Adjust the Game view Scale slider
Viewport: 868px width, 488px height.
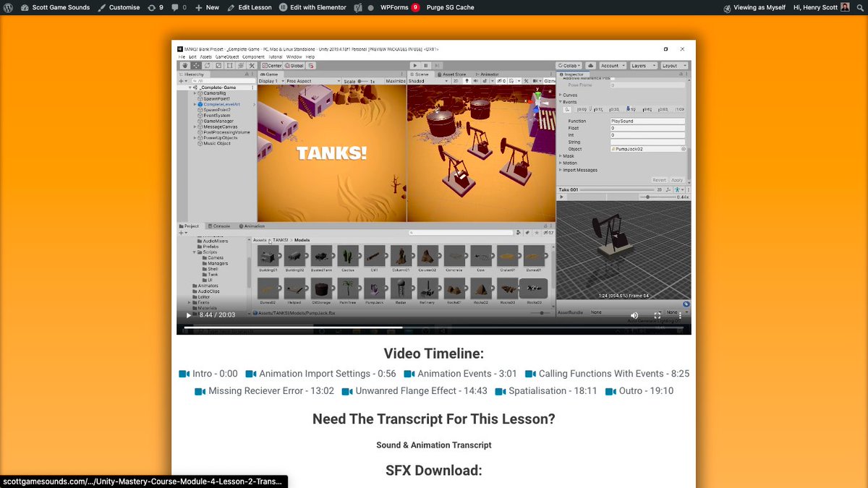[365, 82]
